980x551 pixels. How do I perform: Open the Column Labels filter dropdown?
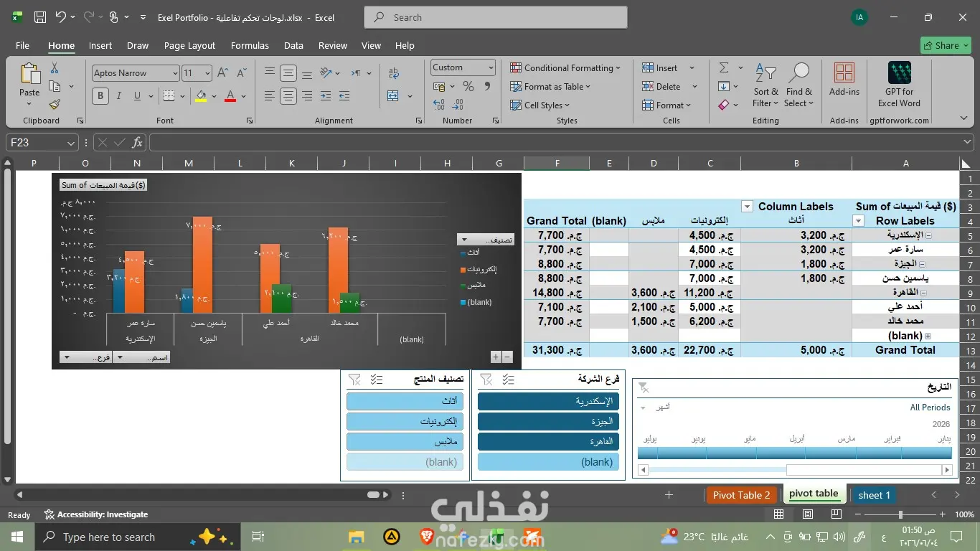tap(747, 207)
